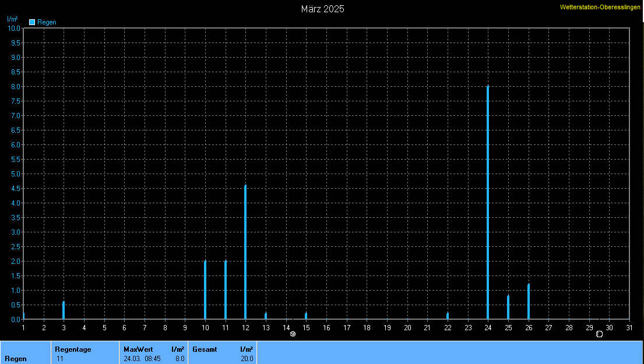Click the rain bar for day 26
This screenshot has width=644, height=364.
(529, 302)
